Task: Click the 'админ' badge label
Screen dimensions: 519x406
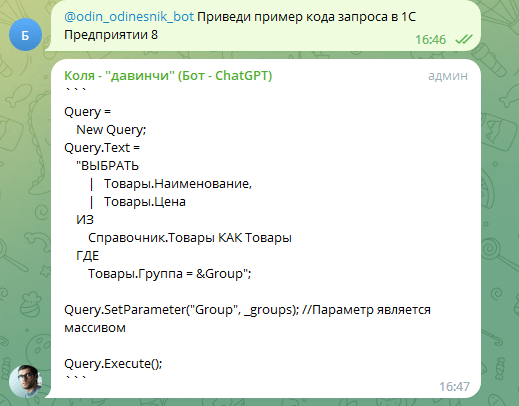Action: (448, 76)
